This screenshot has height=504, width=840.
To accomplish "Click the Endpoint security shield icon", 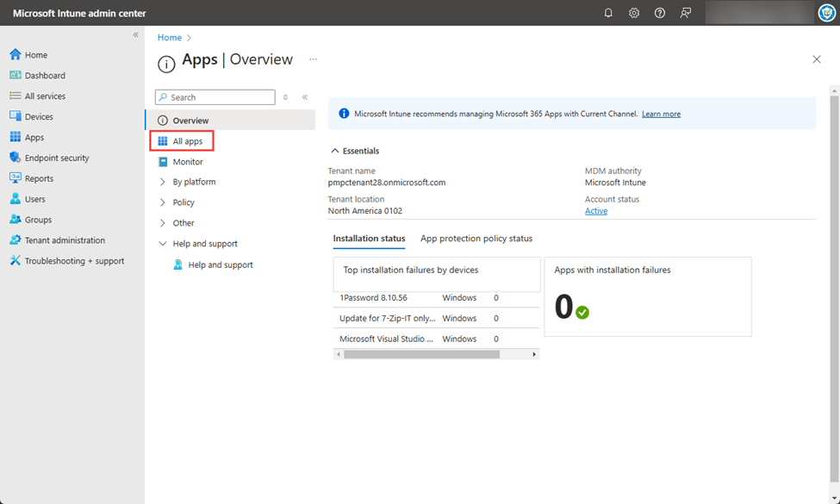I will coord(16,158).
